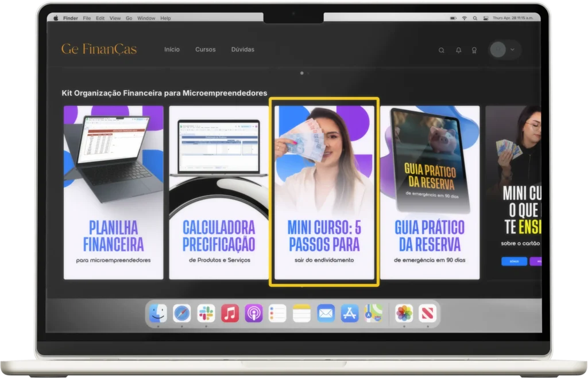This screenshot has width=588, height=378.
Task: Open the Music app from the dock
Action: coord(230,313)
